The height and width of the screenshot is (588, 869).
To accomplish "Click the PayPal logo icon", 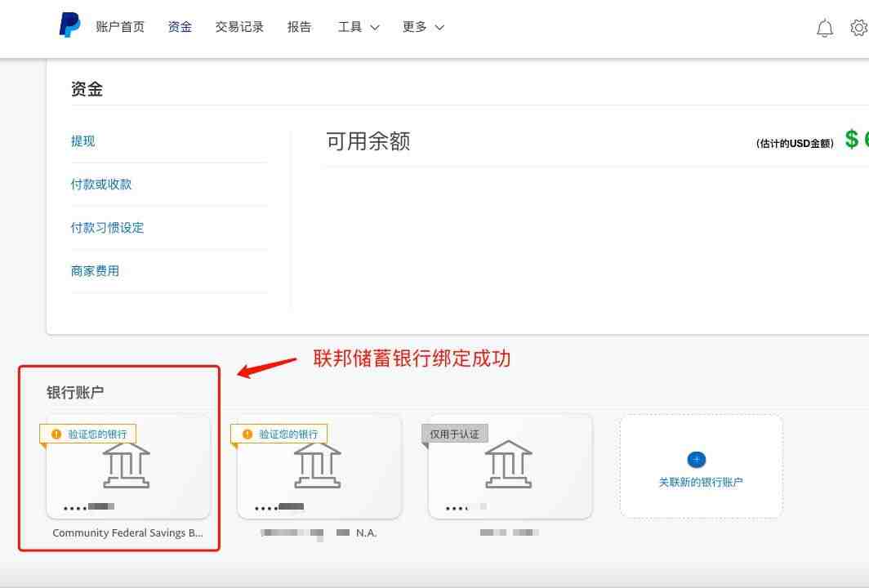I will (x=70, y=25).
